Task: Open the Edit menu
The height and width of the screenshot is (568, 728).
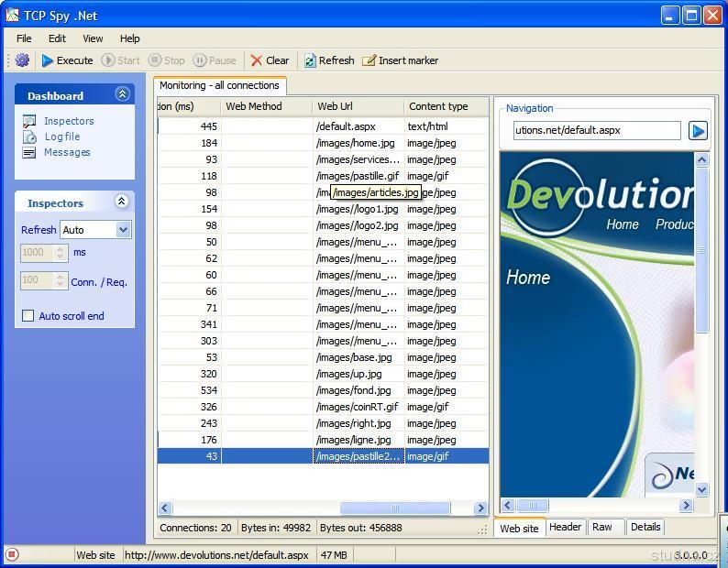Action: pos(57,38)
